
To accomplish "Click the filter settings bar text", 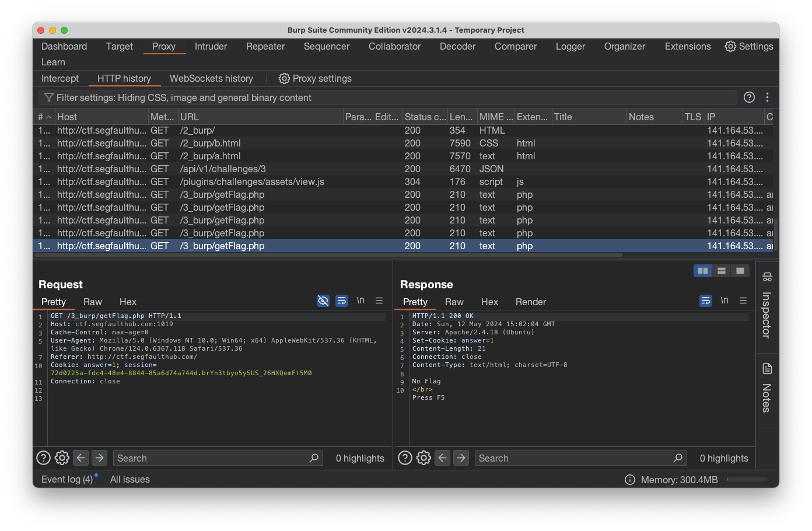I will pyautogui.click(x=184, y=97).
